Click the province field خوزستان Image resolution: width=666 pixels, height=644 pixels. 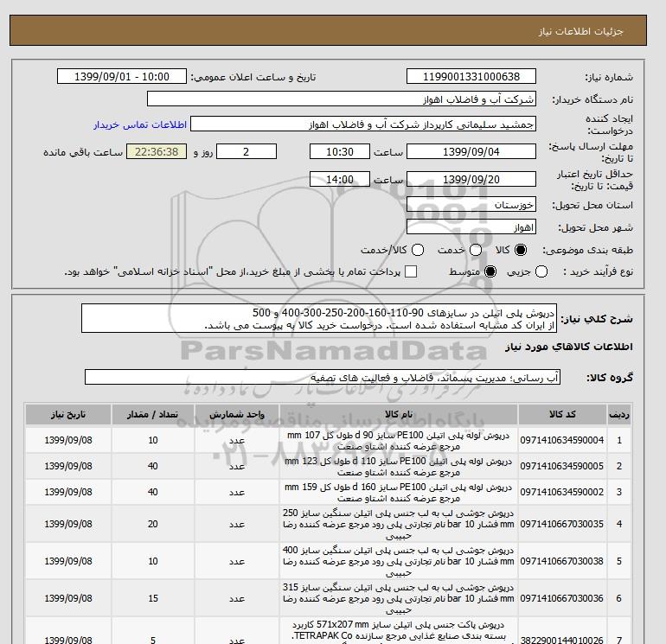point(471,205)
